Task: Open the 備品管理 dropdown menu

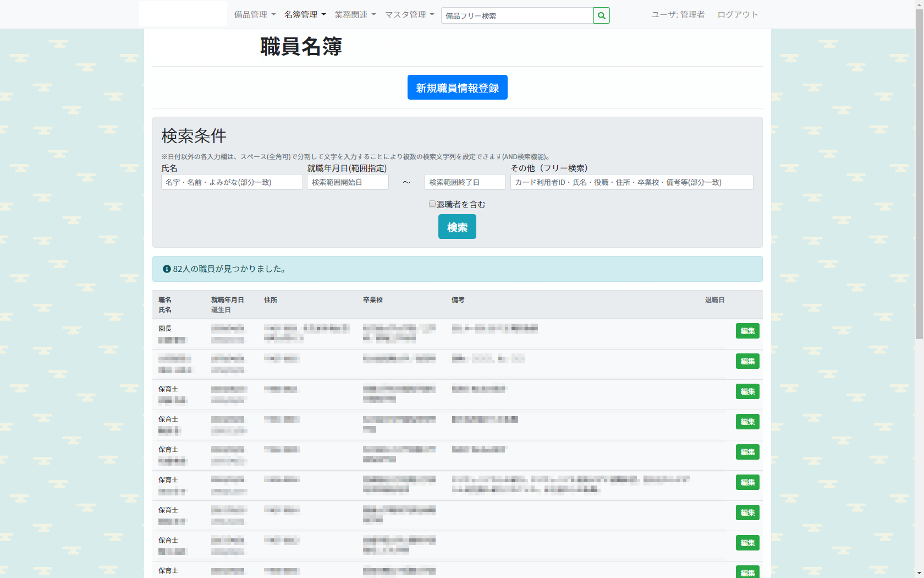Action: [255, 15]
